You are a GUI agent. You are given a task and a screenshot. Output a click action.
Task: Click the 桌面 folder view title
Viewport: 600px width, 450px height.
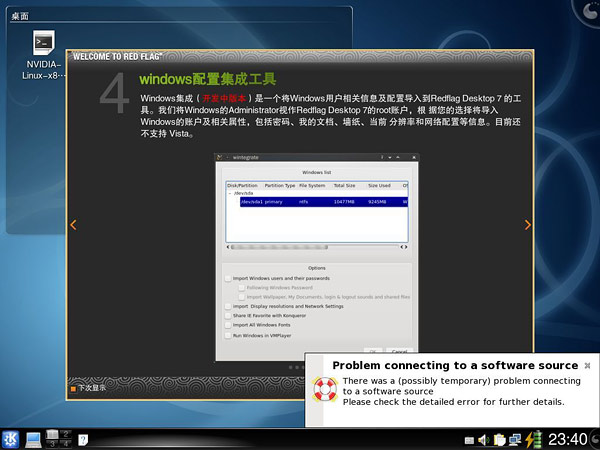click(x=20, y=16)
